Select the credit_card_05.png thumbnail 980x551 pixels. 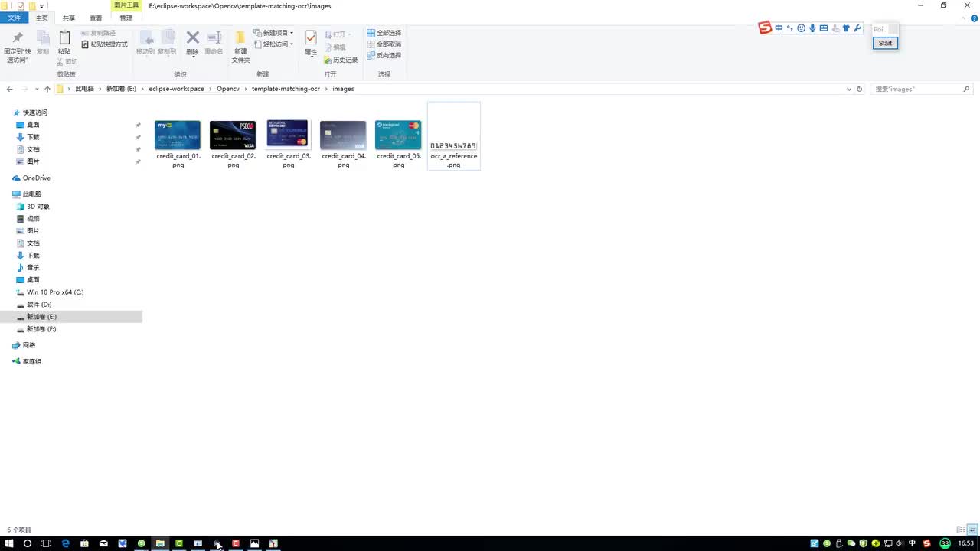coord(398,135)
